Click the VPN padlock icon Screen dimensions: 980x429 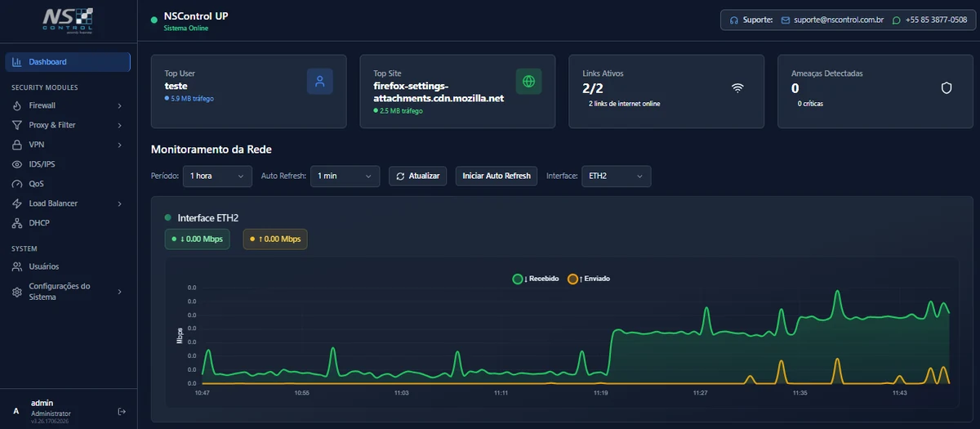(17, 145)
